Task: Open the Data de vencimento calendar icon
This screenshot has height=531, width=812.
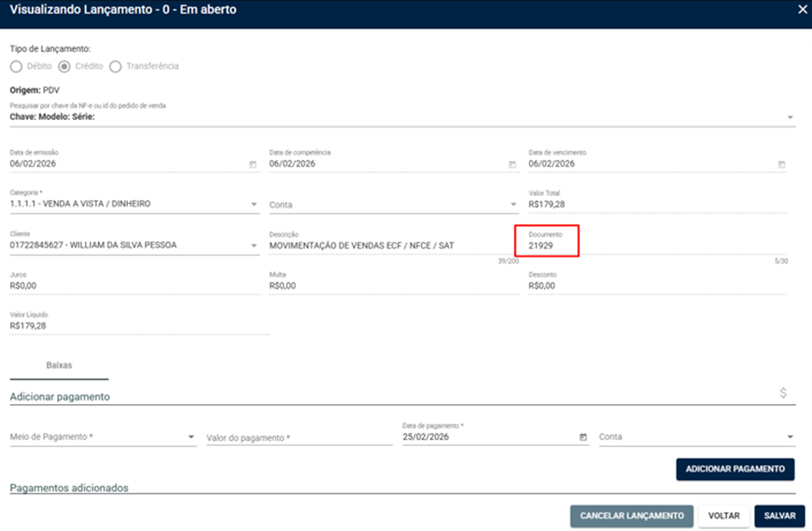Action: pos(782,165)
